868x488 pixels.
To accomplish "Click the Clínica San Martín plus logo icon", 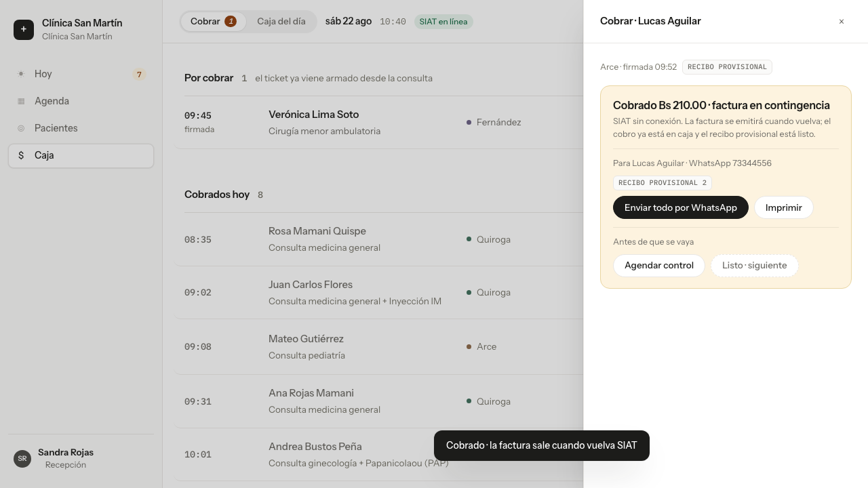I will tap(24, 30).
